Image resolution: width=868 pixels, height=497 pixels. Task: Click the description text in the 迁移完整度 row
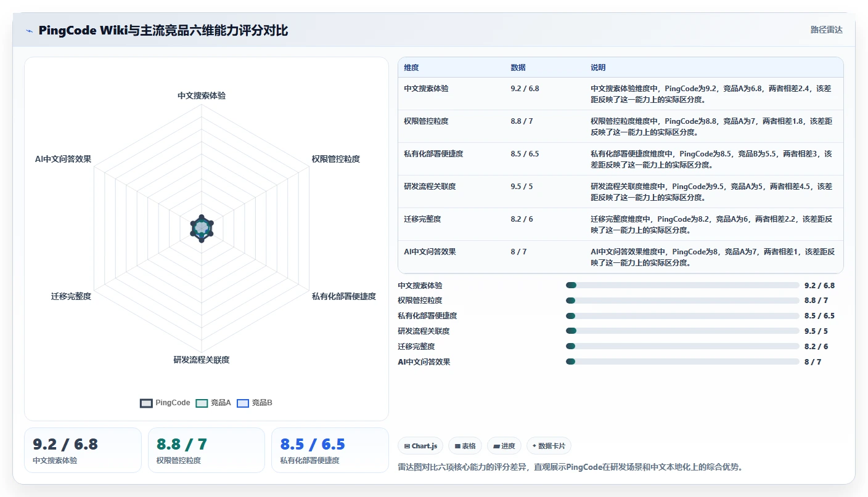[x=711, y=224]
